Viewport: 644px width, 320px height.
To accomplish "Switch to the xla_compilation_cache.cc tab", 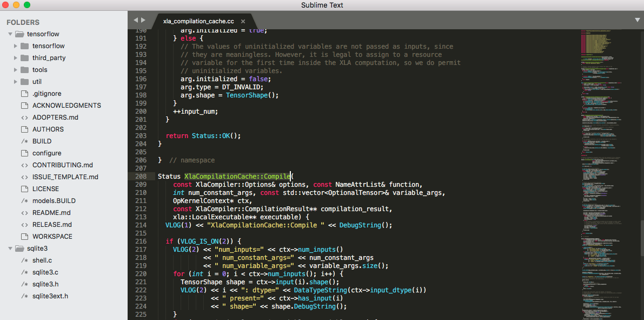I will [x=198, y=22].
